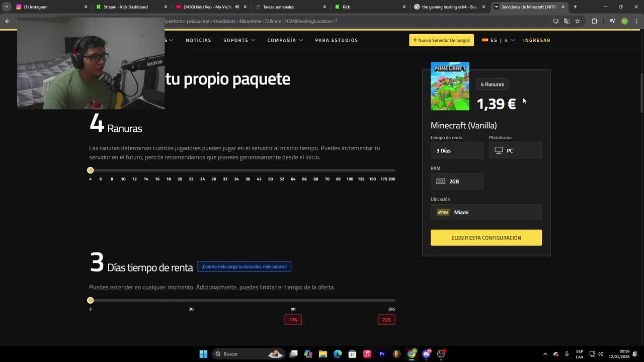Click the browser back arrow
This screenshot has width=644, height=362.
tap(7, 21)
